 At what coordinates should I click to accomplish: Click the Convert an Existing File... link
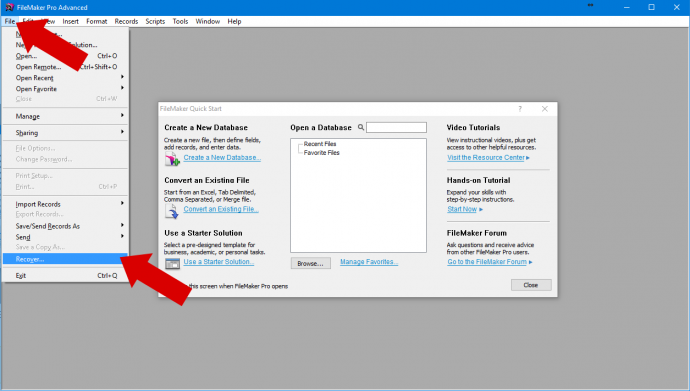(x=221, y=209)
